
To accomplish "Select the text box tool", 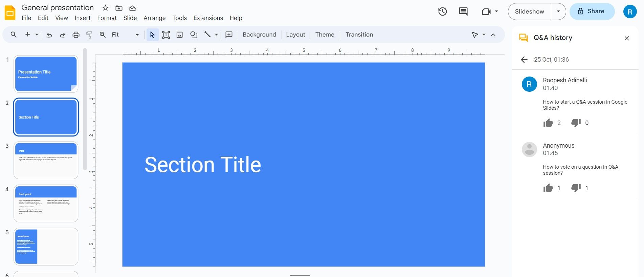I will (166, 35).
